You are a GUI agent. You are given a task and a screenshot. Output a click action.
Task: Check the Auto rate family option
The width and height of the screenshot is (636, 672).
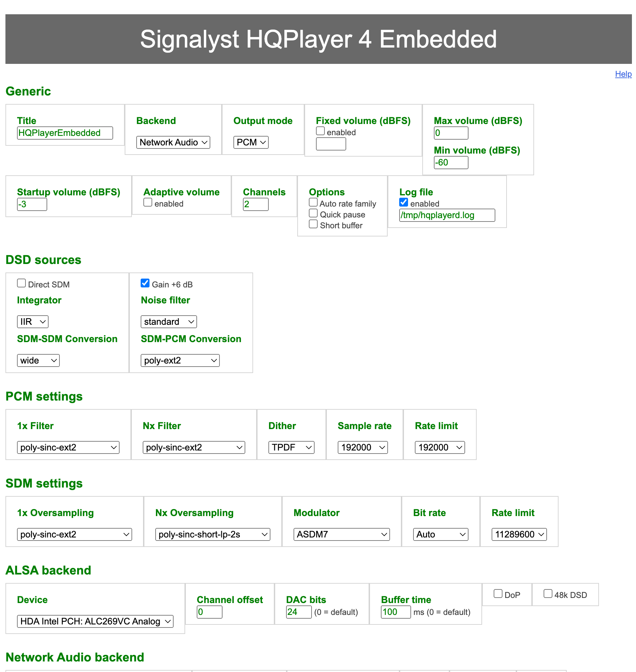pyautogui.click(x=313, y=202)
